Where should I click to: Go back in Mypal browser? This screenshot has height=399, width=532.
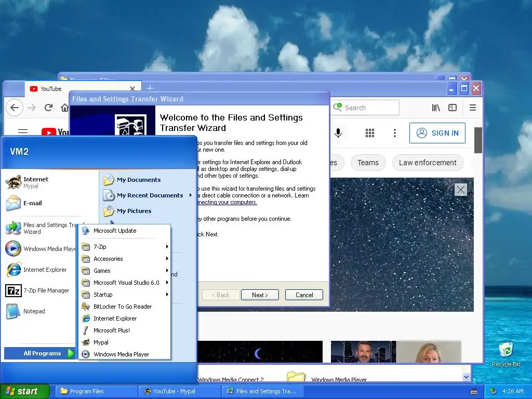(15, 108)
